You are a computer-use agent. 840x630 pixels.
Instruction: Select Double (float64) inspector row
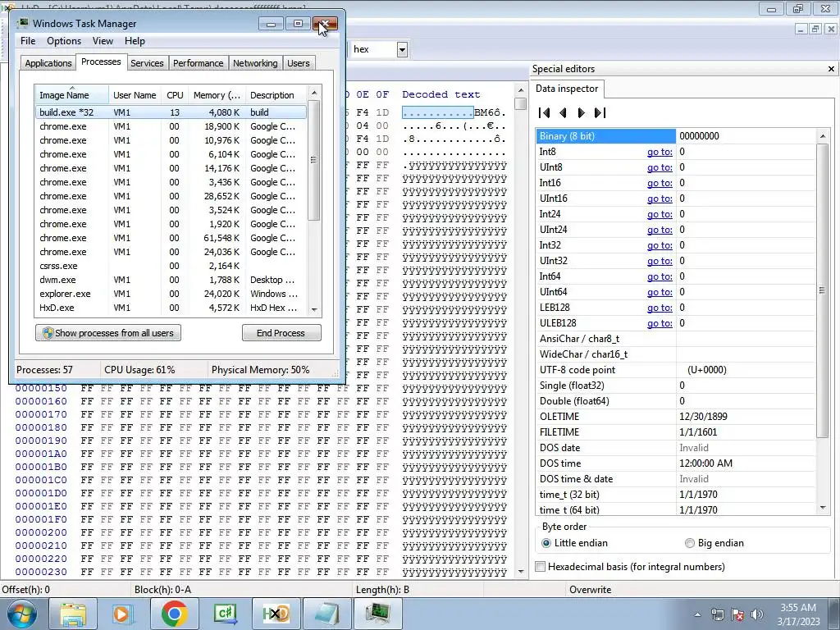pyautogui.click(x=676, y=400)
